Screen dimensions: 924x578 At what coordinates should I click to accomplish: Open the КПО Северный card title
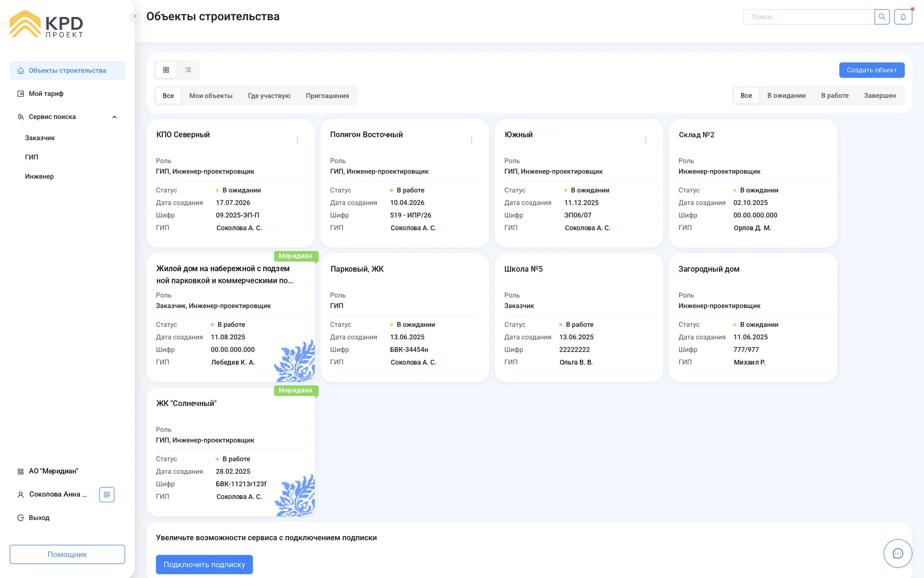tap(183, 134)
